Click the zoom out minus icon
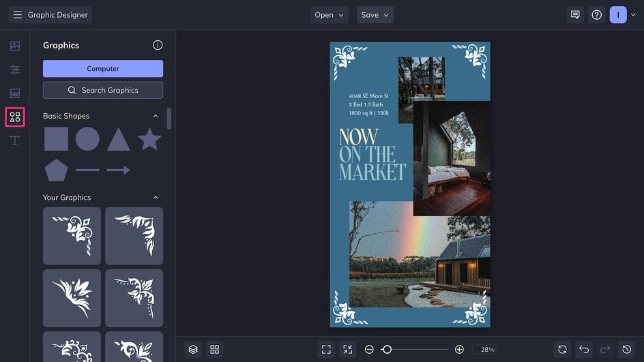Screen dimensions: 644x362 click(369, 349)
